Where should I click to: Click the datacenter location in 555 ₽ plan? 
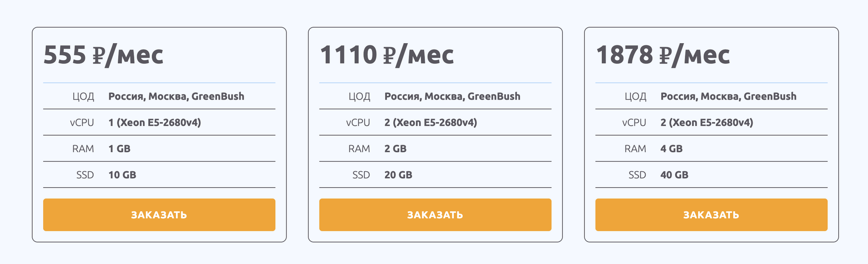pyautogui.click(x=176, y=96)
